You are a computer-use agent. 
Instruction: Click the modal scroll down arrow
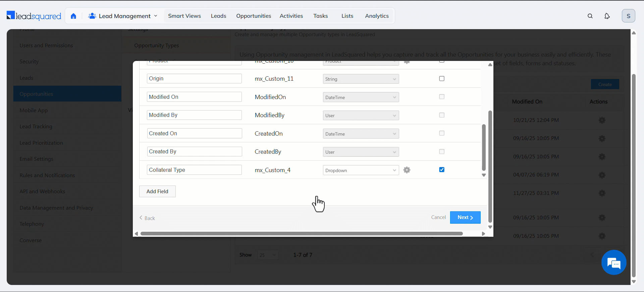(x=490, y=227)
